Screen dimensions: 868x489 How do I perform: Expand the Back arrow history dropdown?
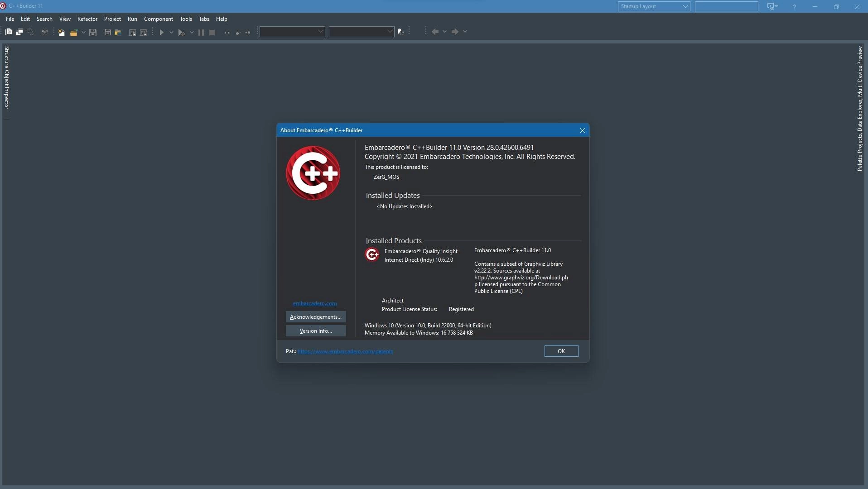[x=445, y=32]
